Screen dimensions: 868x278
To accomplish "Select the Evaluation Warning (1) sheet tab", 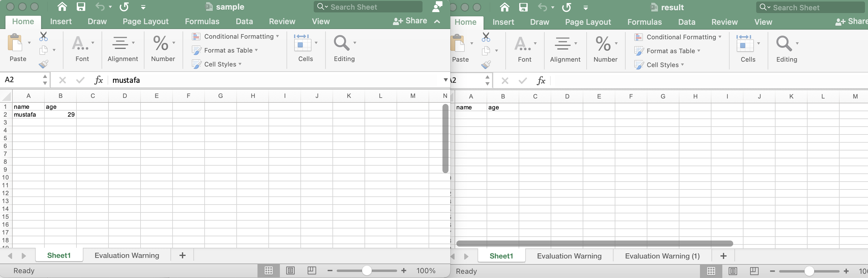I will 662,256.
